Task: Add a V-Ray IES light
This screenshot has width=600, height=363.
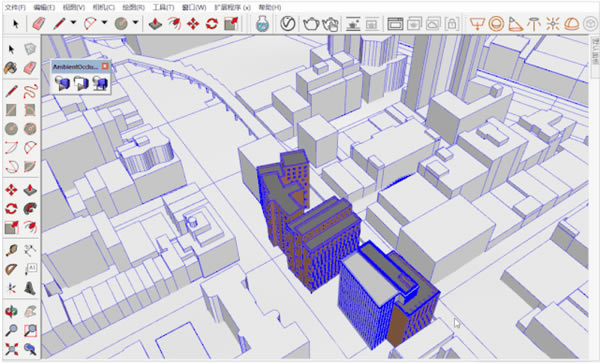Action: (x=533, y=24)
